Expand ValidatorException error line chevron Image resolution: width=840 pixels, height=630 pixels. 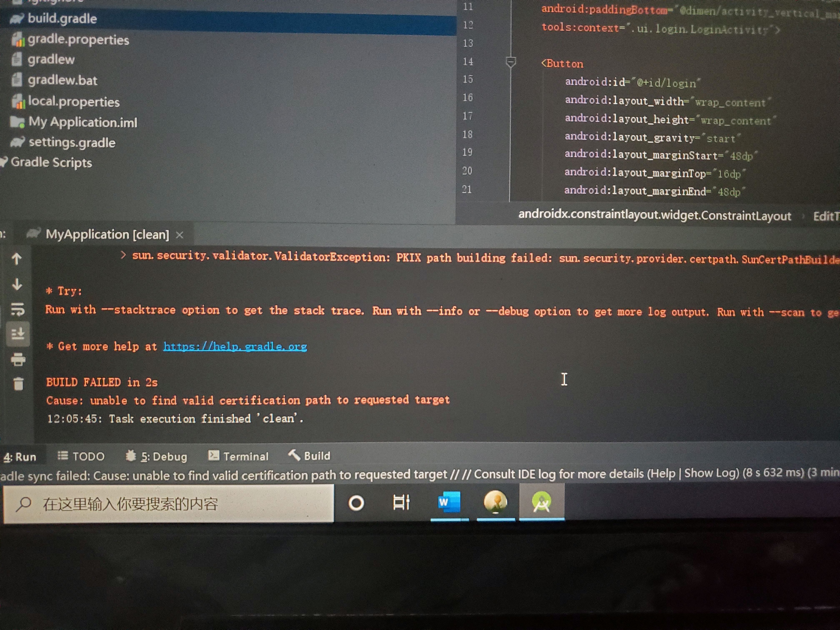[123, 255]
